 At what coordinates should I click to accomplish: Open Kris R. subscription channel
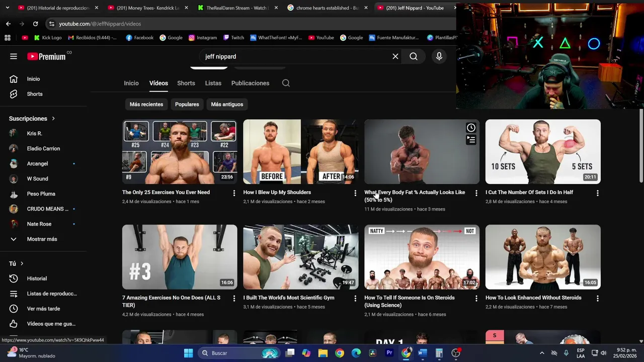pos(34,134)
